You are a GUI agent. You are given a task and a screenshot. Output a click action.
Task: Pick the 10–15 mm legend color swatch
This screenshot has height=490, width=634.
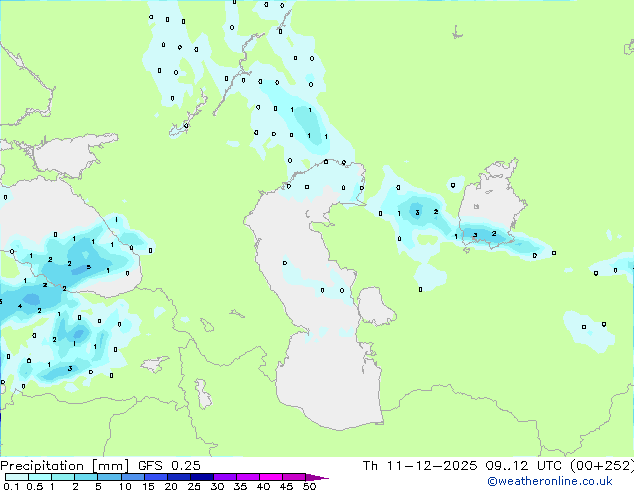[x=132, y=477]
